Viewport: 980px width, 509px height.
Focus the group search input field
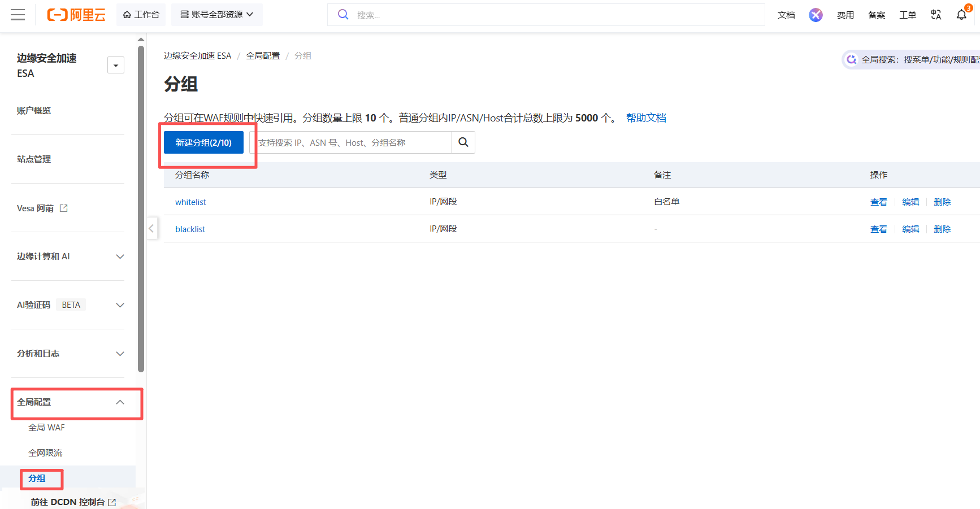pyautogui.click(x=350, y=142)
